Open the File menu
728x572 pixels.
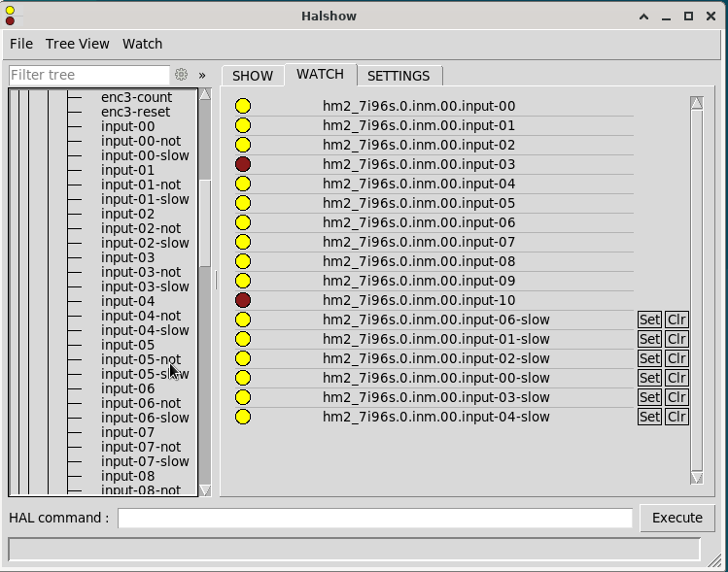21,44
